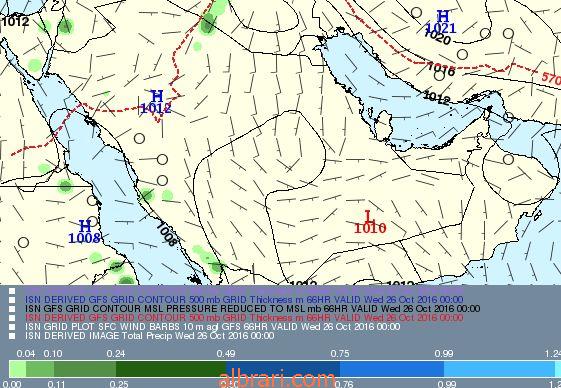The image size is (561, 388).
Task: Click the 1020 isobar label under H 1021
Action: (437, 37)
